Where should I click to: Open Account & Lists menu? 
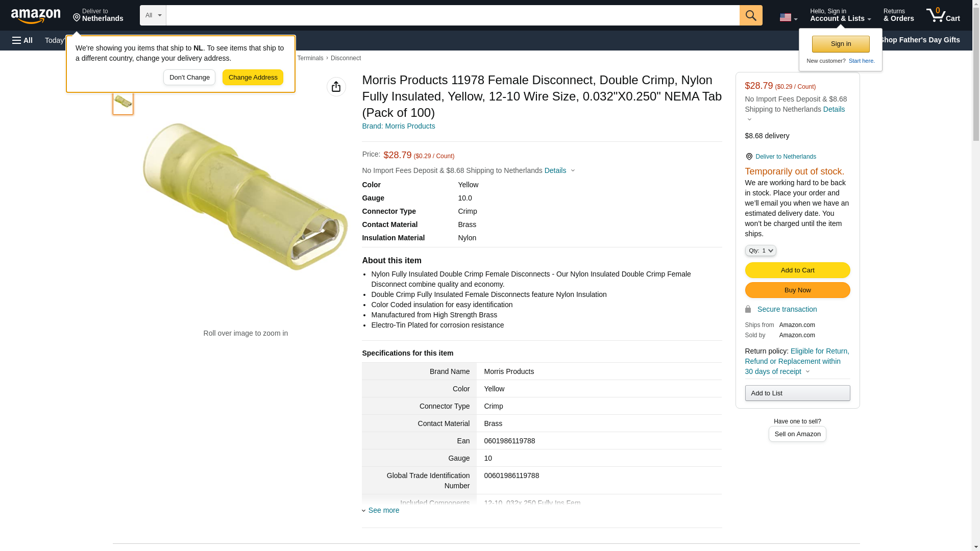(x=840, y=15)
